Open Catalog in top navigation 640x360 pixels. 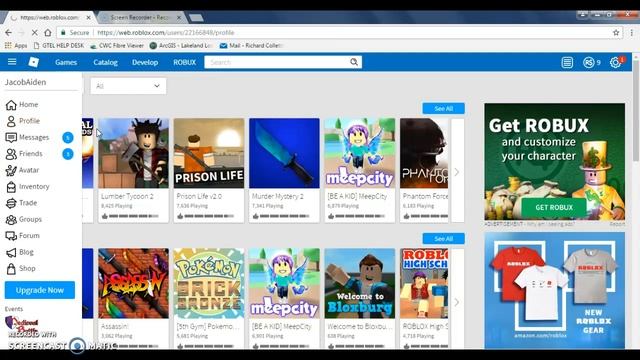tap(105, 62)
